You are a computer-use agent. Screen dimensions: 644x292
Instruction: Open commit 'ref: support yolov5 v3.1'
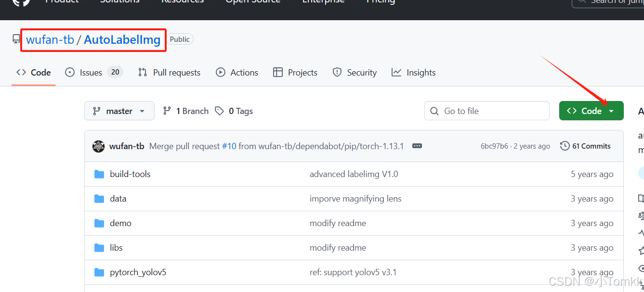pyautogui.click(x=353, y=272)
